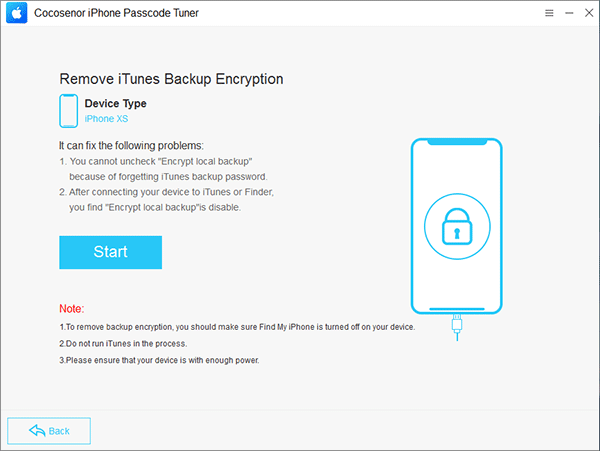
Task: Minimize the Passcode Tuner window
Action: pos(569,13)
